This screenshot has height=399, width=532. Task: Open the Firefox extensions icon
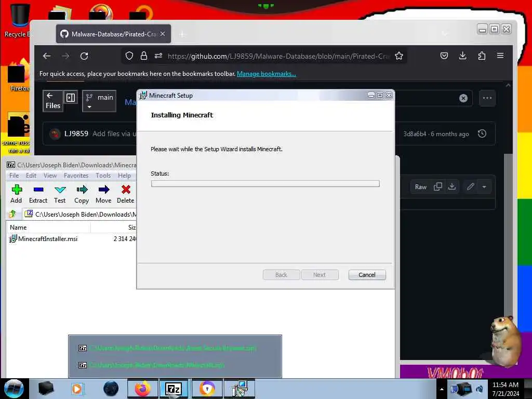tap(482, 56)
